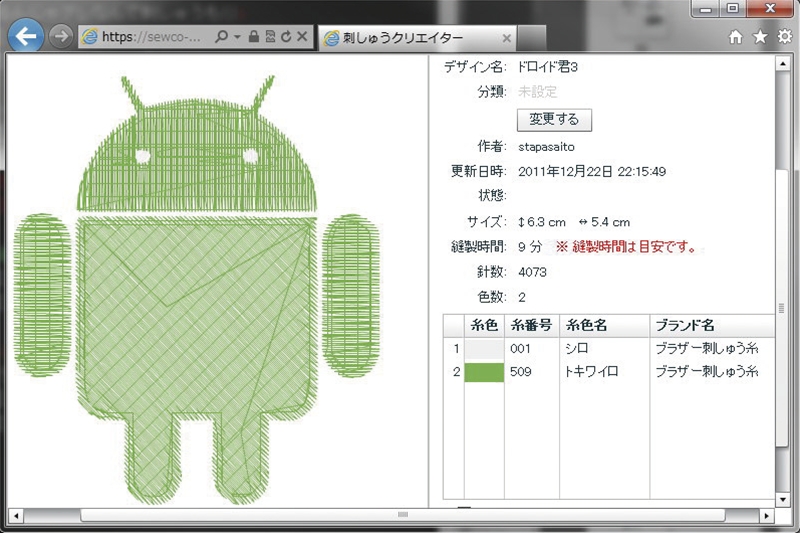Click the author name stapasaito

(x=546, y=147)
